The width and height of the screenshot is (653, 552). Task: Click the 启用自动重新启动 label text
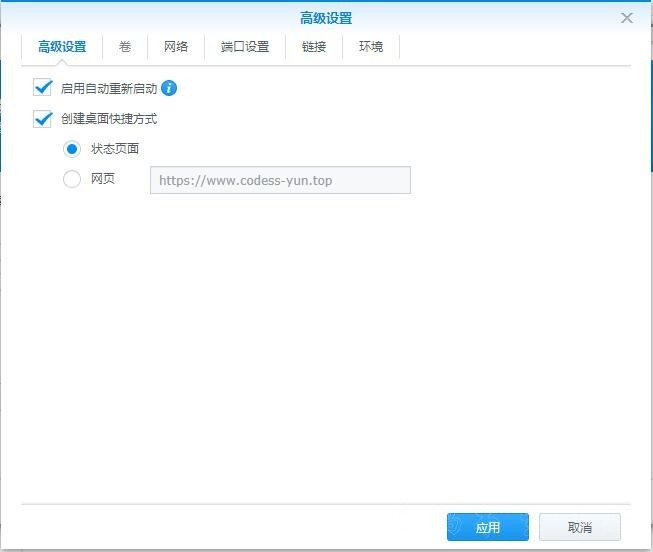tap(109, 89)
